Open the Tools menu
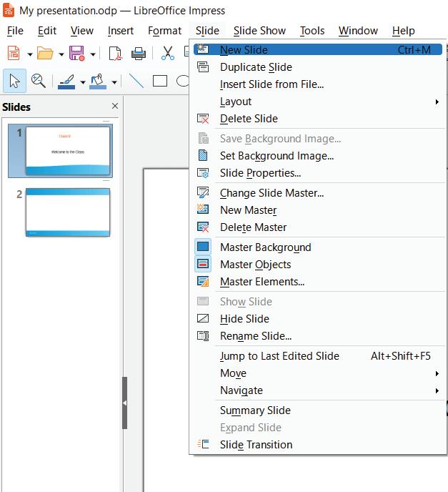The image size is (448, 492). coord(312,31)
